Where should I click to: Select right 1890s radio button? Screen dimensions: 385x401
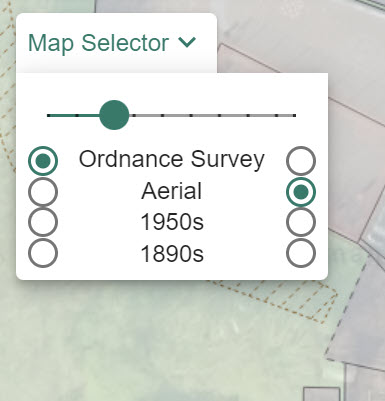point(301,253)
